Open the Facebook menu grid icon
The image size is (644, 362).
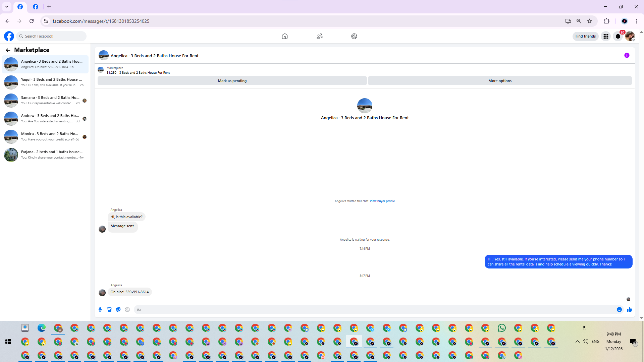[x=606, y=36]
